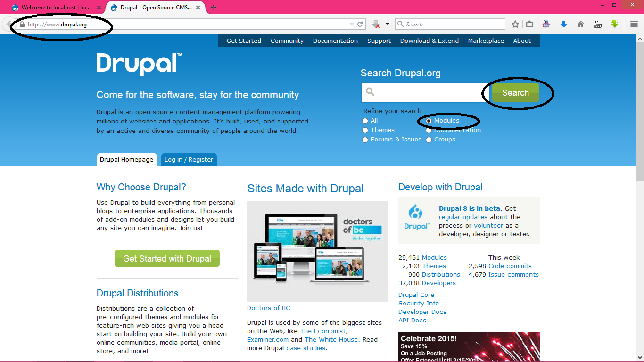Open the Sites Made with Drupal link
The height and width of the screenshot is (362, 644).
coord(305,189)
